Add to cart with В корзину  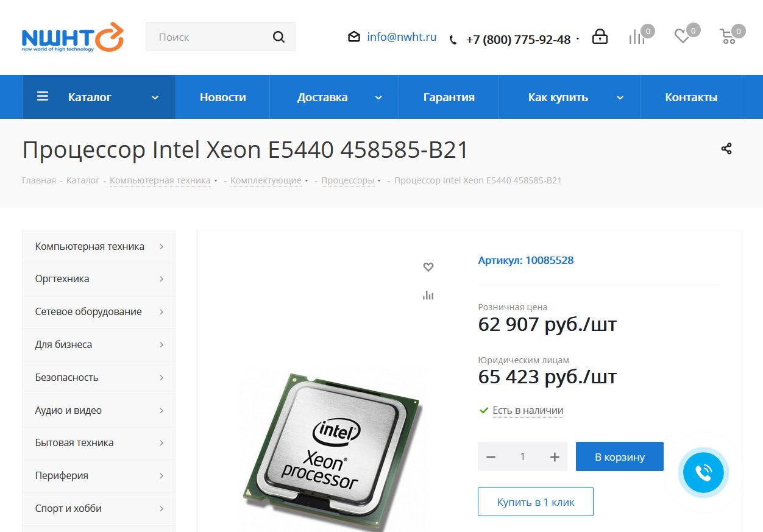(620, 456)
